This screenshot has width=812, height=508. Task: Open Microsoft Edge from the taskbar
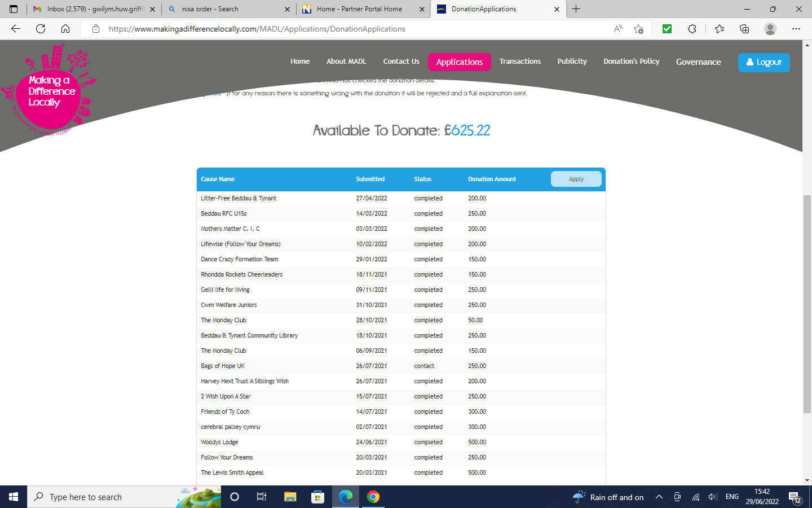[x=345, y=497]
